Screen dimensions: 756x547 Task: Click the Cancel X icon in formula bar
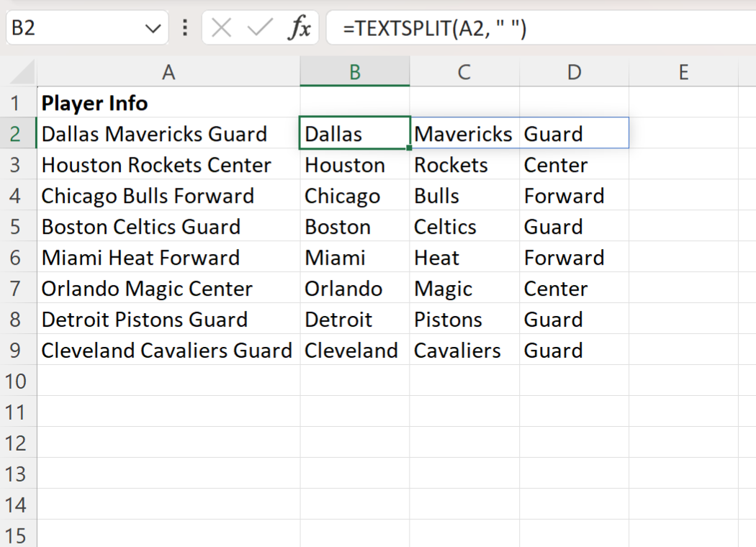[x=222, y=29]
